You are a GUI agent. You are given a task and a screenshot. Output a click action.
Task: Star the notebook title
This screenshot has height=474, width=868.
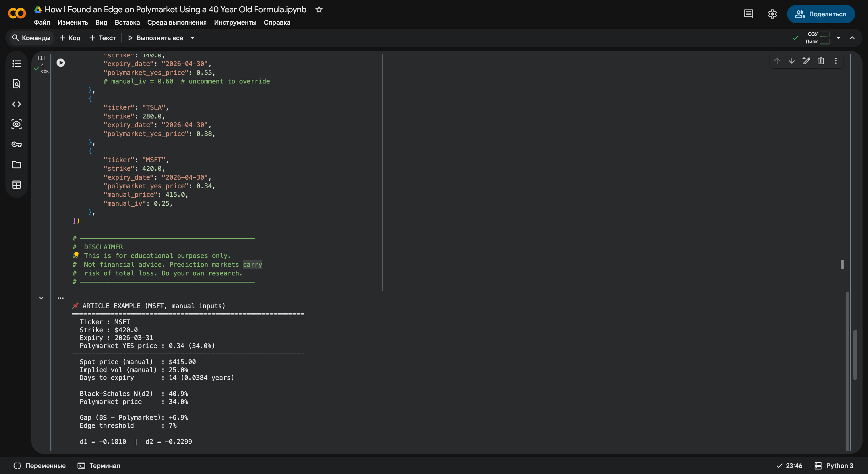pos(319,9)
